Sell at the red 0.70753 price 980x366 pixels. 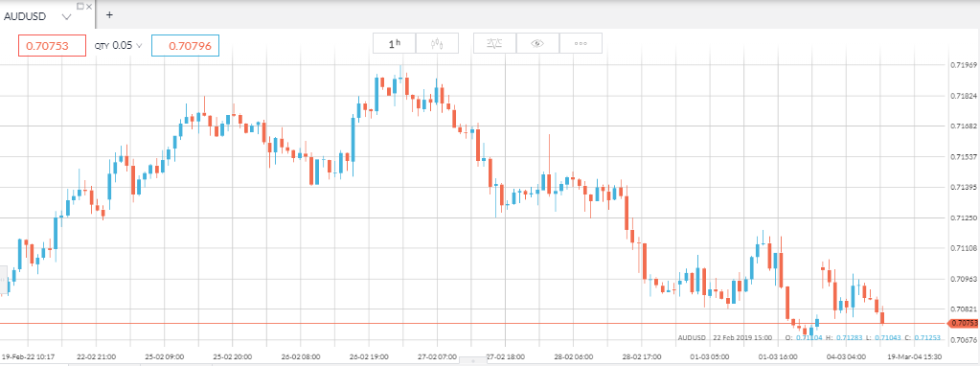(52, 46)
